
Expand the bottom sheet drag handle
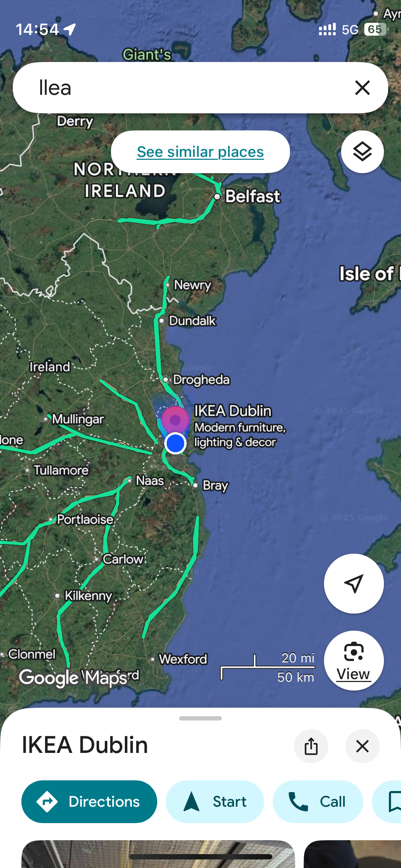200,718
